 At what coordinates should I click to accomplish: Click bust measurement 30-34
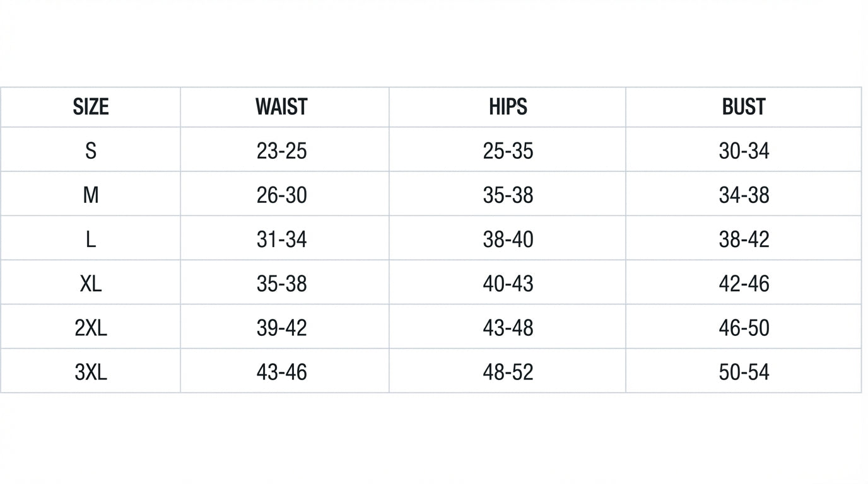[x=744, y=151]
